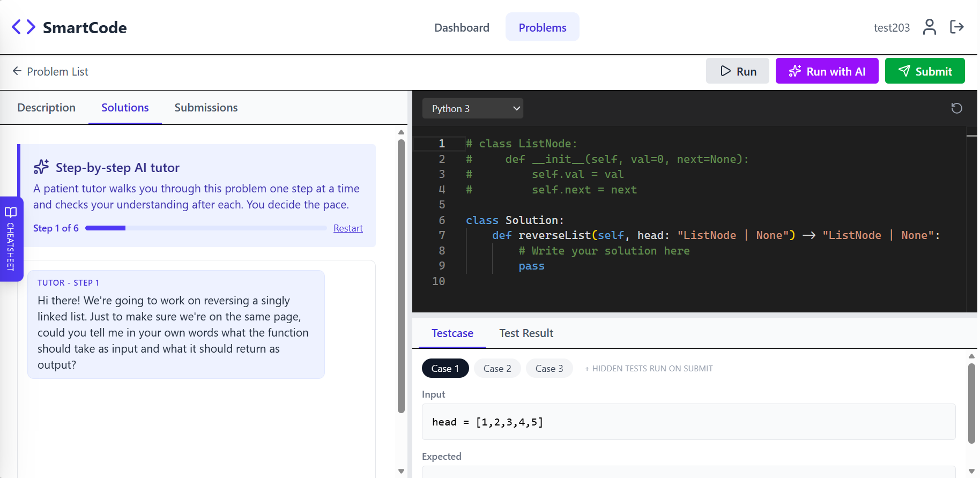Click the test203 username text

[x=892, y=27]
